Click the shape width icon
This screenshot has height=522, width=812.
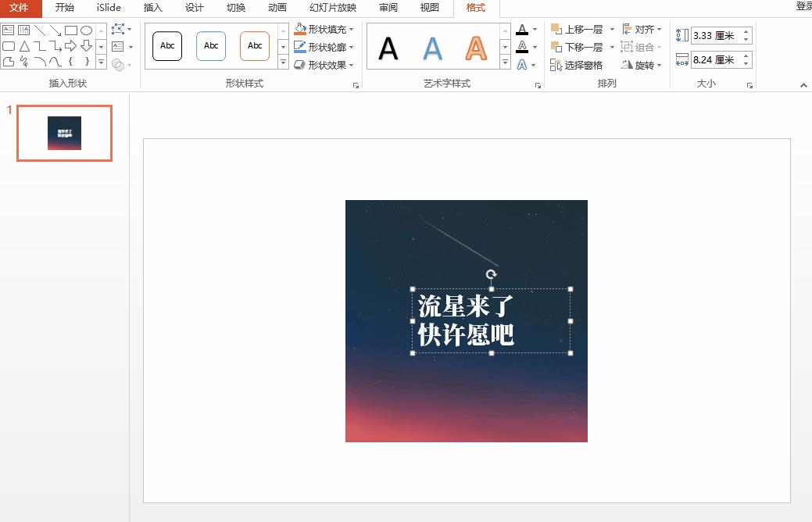coord(682,59)
